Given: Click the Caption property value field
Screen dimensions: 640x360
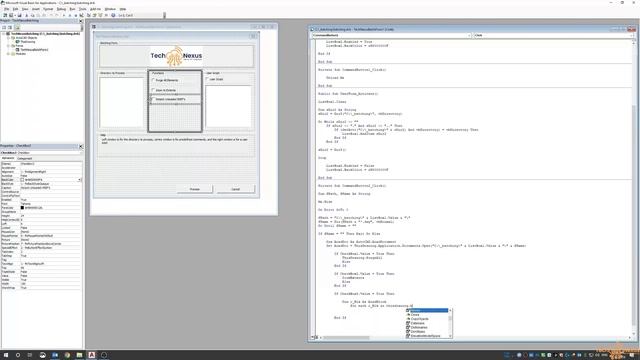Looking at the screenshot, I should click(x=51, y=188).
